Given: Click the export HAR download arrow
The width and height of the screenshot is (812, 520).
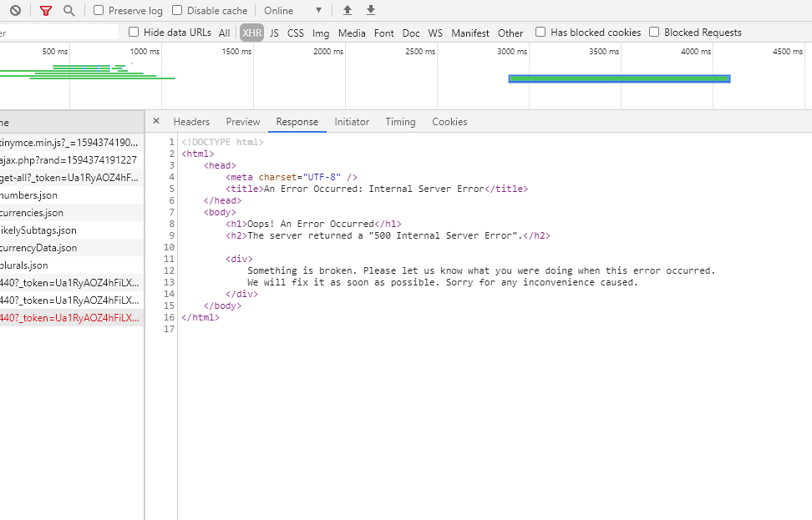Looking at the screenshot, I should (371, 11).
